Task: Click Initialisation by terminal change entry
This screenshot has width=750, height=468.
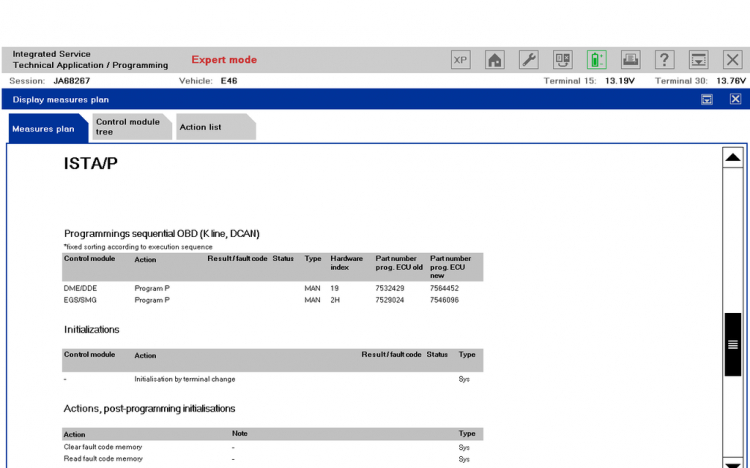Action: (185, 379)
